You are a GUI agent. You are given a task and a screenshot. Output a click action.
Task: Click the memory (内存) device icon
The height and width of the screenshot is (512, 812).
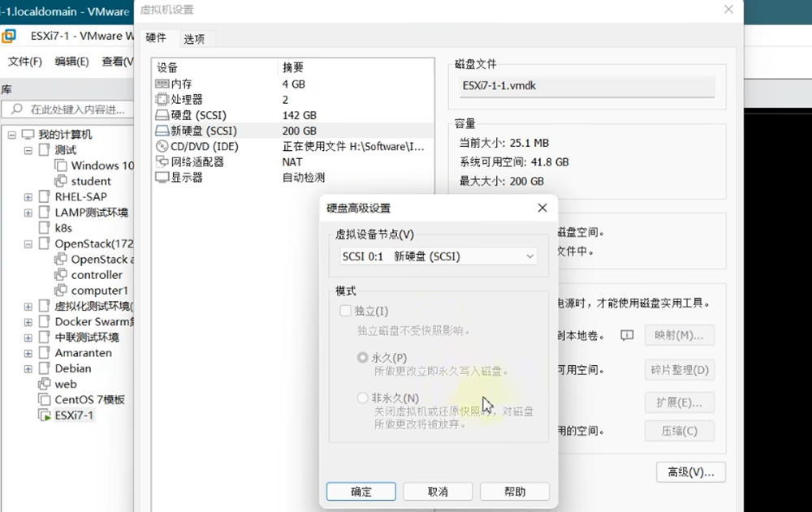click(162, 84)
